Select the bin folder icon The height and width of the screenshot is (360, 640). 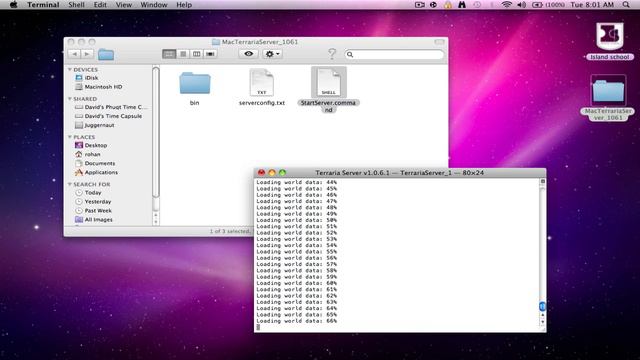195,83
